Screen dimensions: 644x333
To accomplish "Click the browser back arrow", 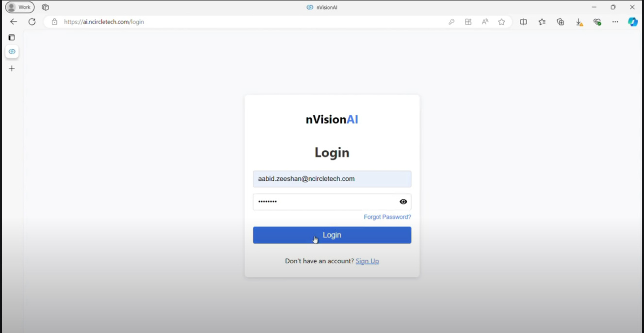I will [14, 22].
